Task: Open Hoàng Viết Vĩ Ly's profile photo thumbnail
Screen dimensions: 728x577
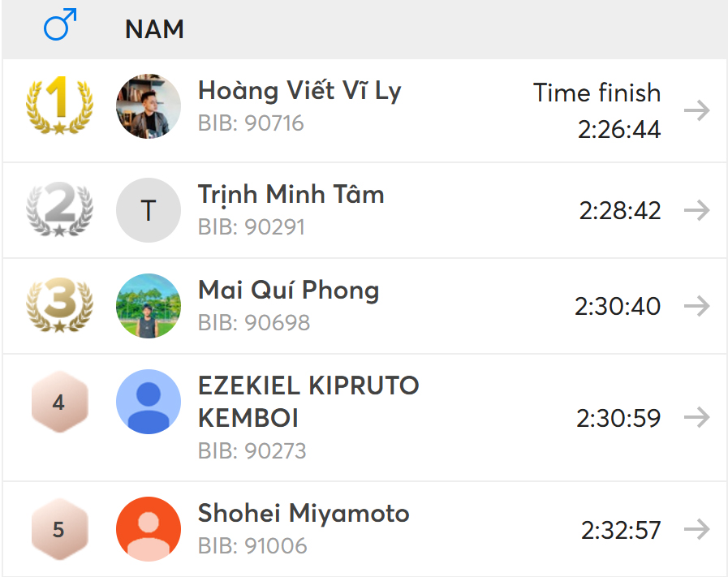Action: 148,106
